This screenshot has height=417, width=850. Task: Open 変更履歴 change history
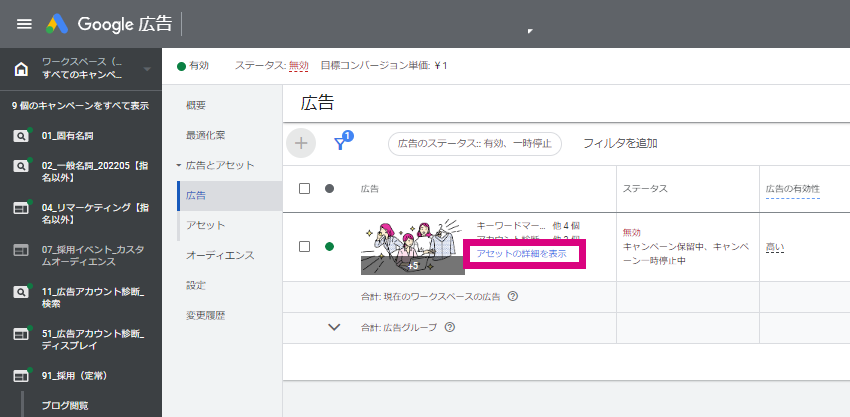205,315
